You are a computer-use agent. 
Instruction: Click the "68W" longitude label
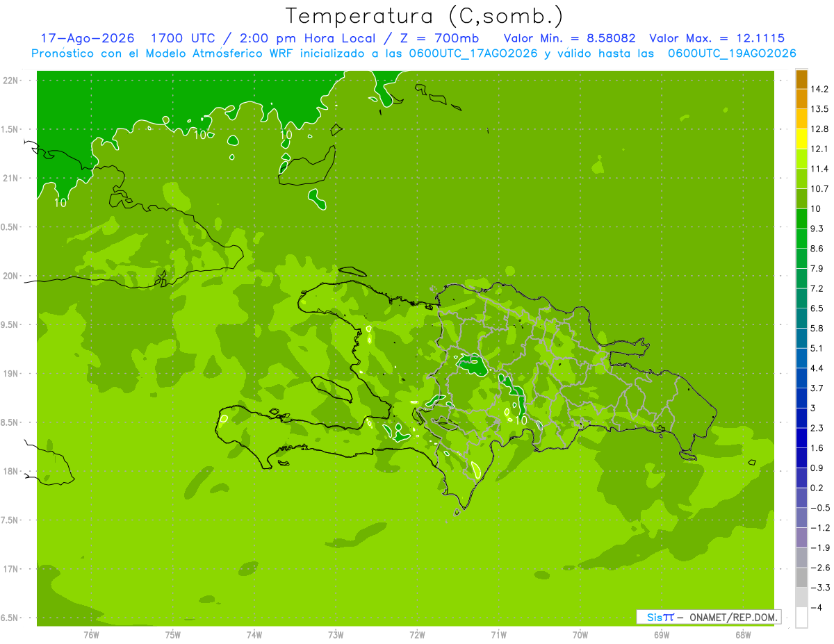(742, 634)
